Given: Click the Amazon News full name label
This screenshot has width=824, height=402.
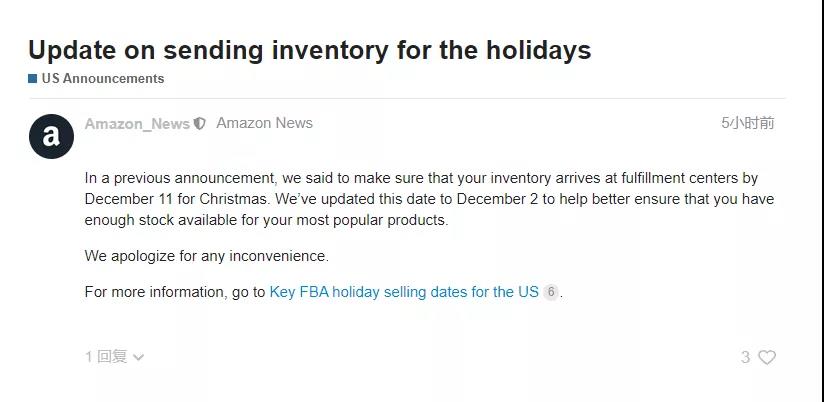Looking at the screenshot, I should click(264, 123).
